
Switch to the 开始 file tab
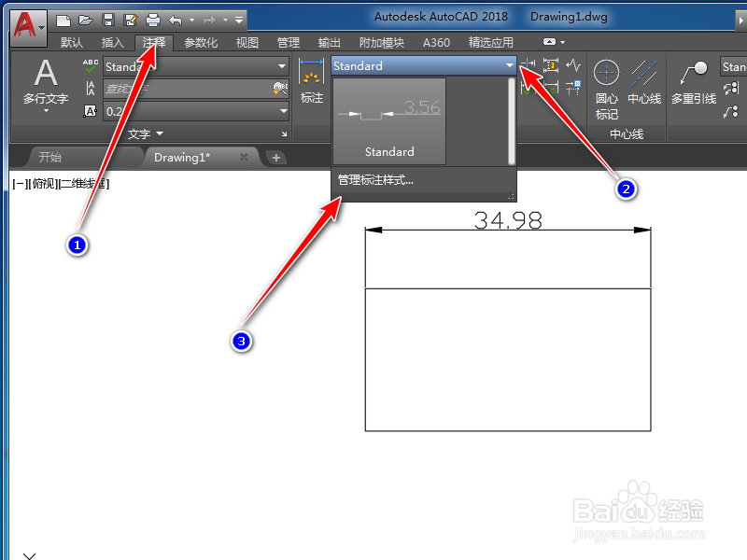click(50, 158)
